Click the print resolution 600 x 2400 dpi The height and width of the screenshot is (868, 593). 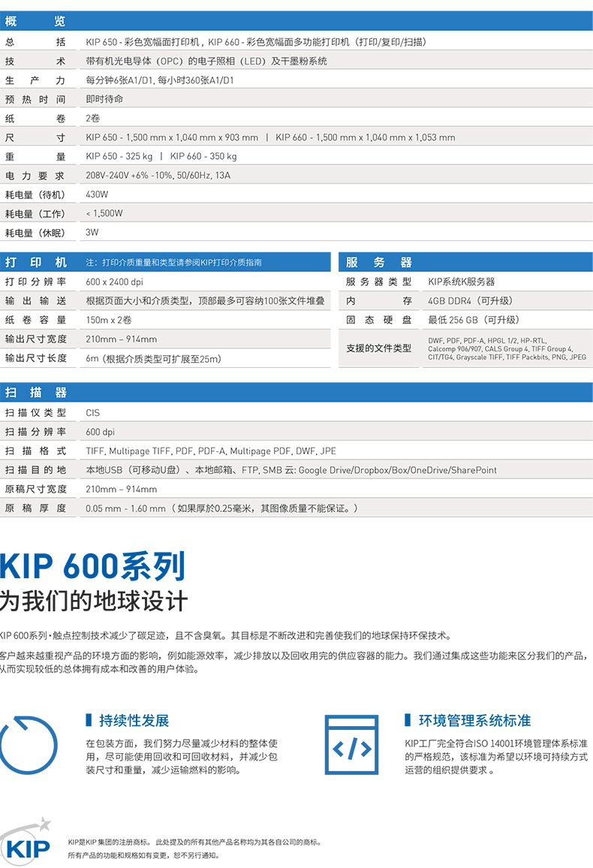point(115,282)
